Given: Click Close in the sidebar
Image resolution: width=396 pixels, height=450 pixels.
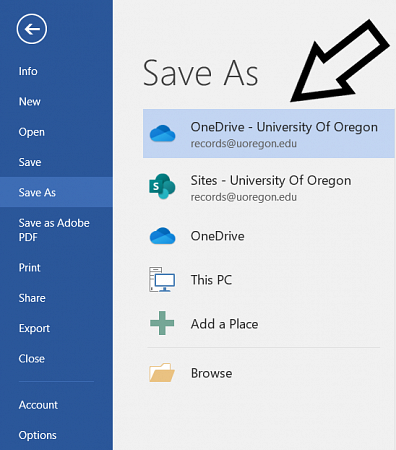Looking at the screenshot, I should (32, 359).
